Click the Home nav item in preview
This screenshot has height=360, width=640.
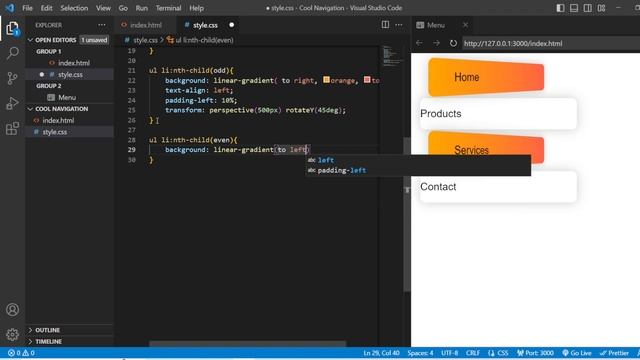coord(486,77)
